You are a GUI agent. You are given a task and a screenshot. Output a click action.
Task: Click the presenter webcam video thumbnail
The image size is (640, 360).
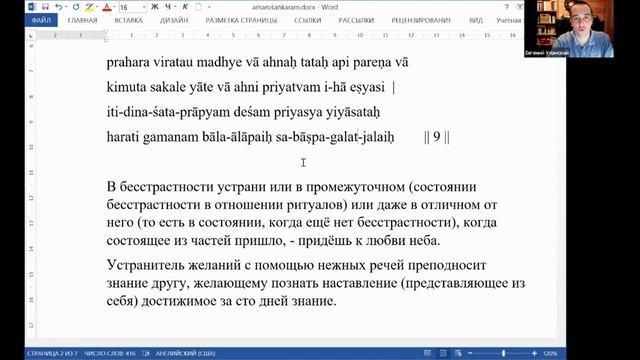point(569,29)
